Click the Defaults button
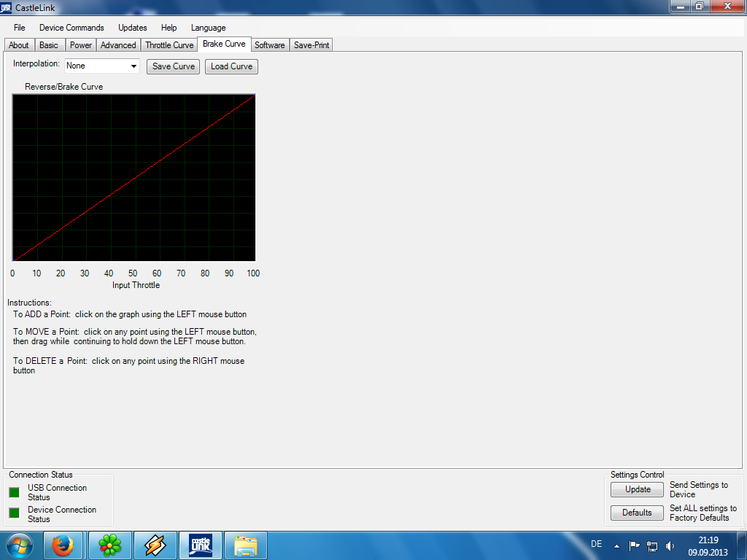The width and height of the screenshot is (747, 560). pos(637,513)
